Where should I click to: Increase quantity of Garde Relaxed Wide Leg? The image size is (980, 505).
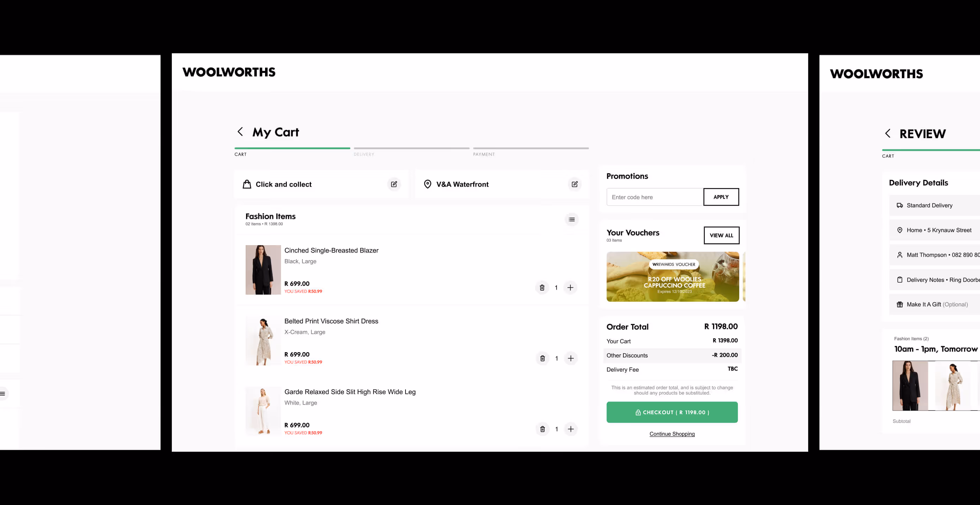571,429
